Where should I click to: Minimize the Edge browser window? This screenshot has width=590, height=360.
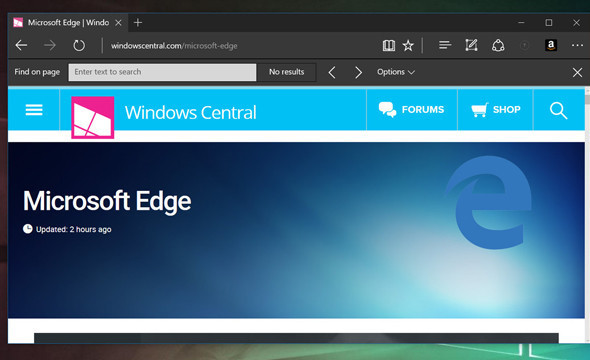521,23
